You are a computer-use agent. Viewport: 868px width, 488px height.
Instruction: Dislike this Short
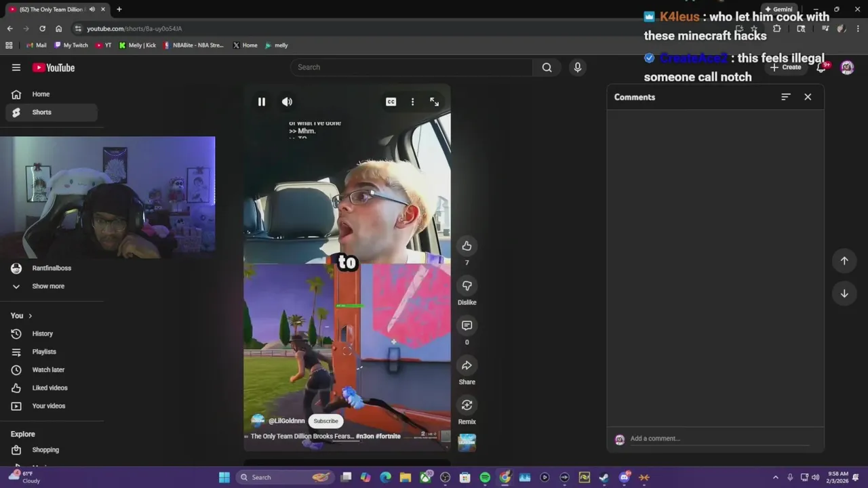(467, 286)
